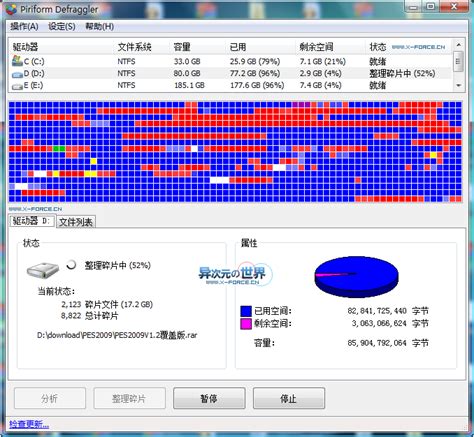The width and height of the screenshot is (474, 437).
Task: Click the blue-and-magenta disk usage pie chart
Action: 356,276
